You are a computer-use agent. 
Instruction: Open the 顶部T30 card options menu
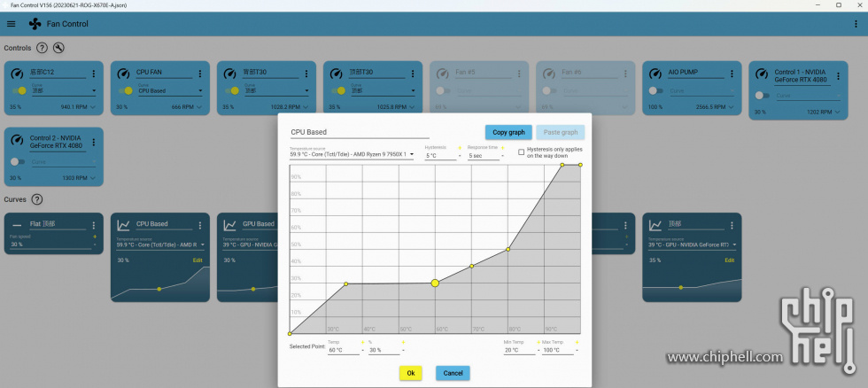[x=413, y=74]
